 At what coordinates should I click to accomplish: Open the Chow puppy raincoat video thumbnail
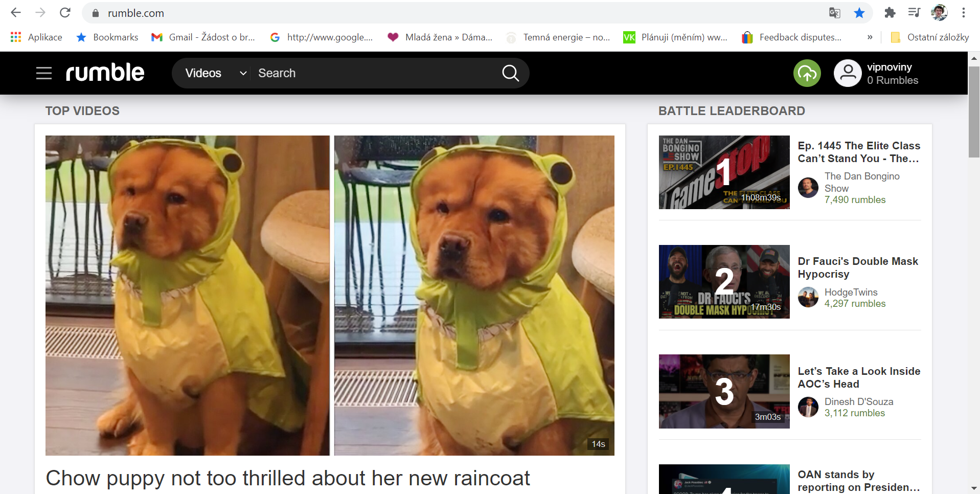[330, 295]
